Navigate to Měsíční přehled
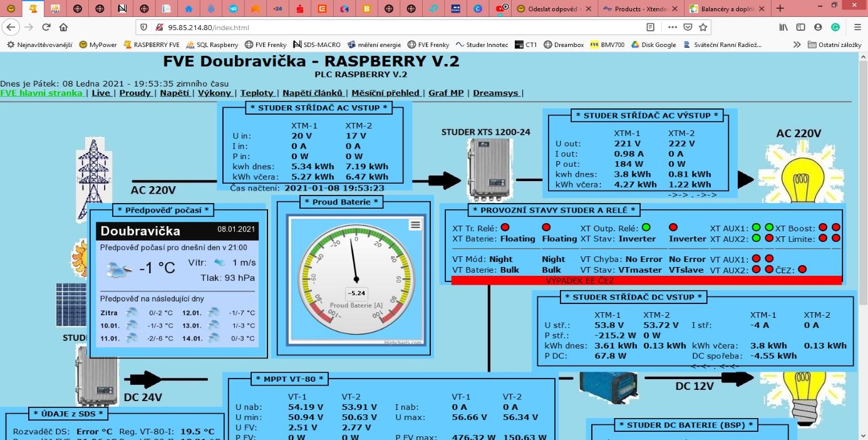The height and width of the screenshot is (440, 868). tap(385, 93)
